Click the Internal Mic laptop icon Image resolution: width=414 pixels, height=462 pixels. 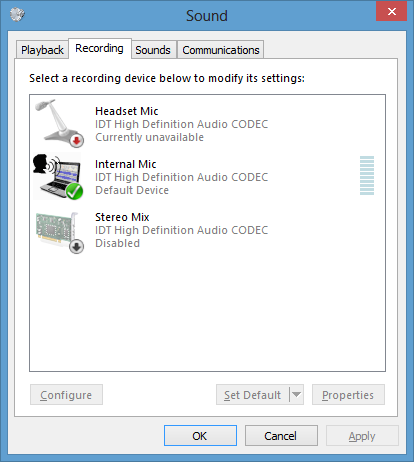tap(58, 176)
